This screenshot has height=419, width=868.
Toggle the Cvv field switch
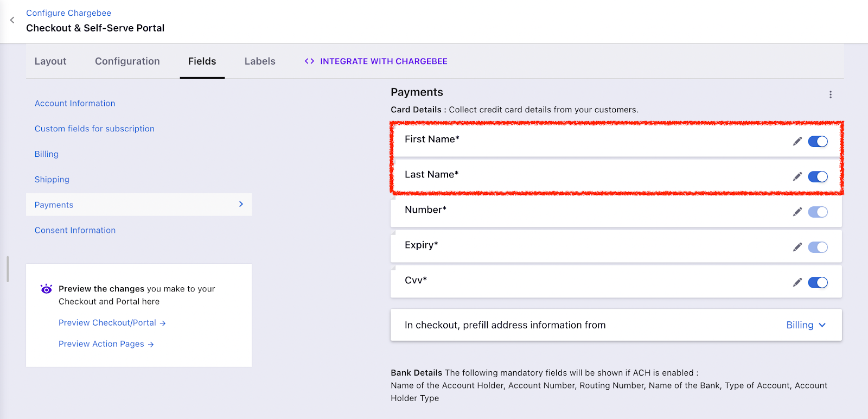click(818, 283)
